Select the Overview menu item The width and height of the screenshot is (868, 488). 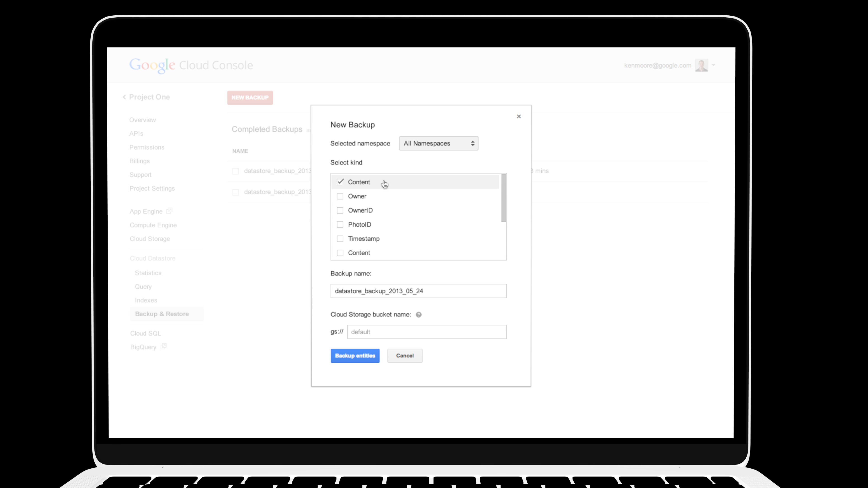click(142, 120)
